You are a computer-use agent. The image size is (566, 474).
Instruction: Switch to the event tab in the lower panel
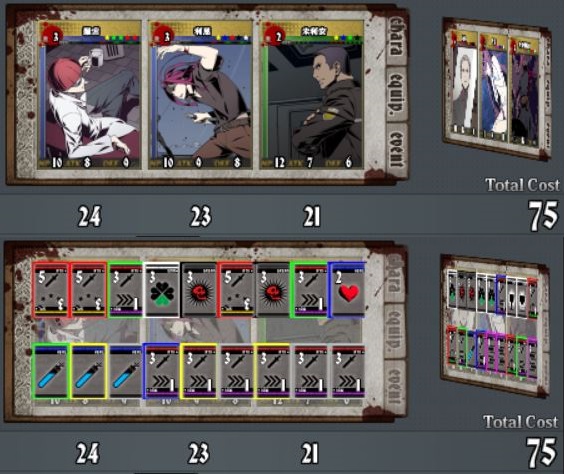click(x=394, y=386)
